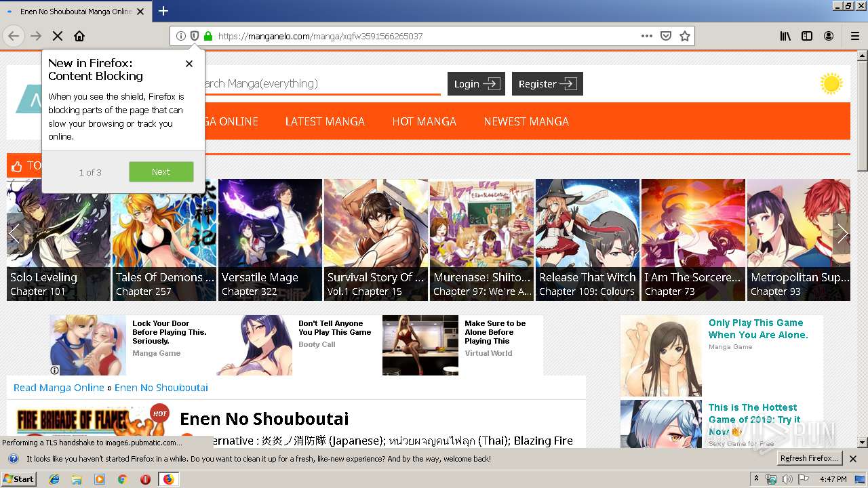The image size is (868, 488).
Task: Click the Enen No Shouboutai breadcrumb link
Action: pyautogui.click(x=161, y=388)
